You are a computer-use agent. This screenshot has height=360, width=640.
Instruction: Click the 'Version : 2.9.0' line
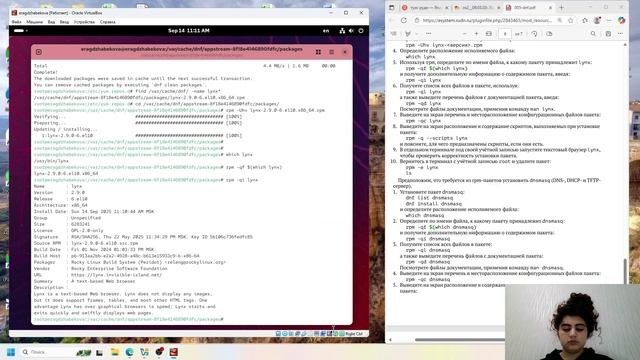point(60,193)
